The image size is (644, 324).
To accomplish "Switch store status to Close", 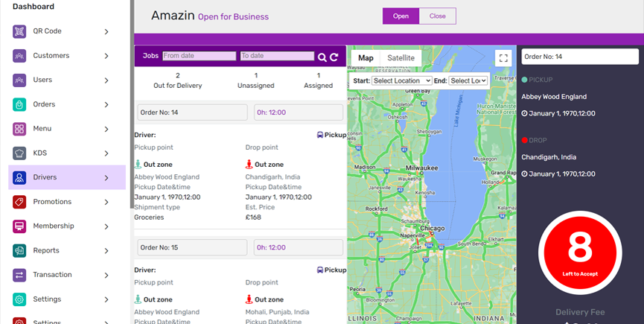I will (438, 16).
